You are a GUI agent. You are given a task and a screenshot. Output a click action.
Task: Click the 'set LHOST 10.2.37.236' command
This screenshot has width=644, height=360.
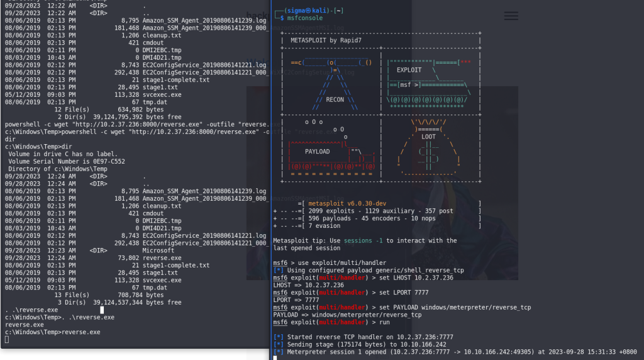tap(416, 278)
